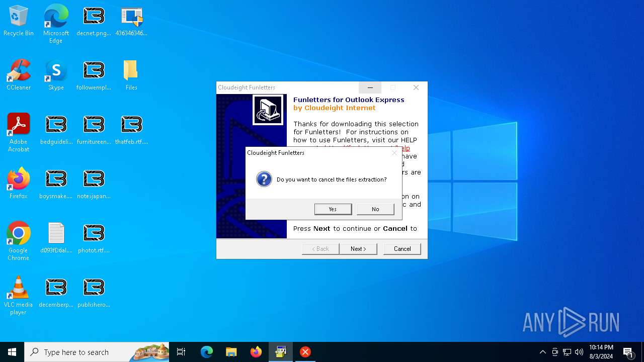Select the 436346346 desktop executable icon

tap(131, 22)
